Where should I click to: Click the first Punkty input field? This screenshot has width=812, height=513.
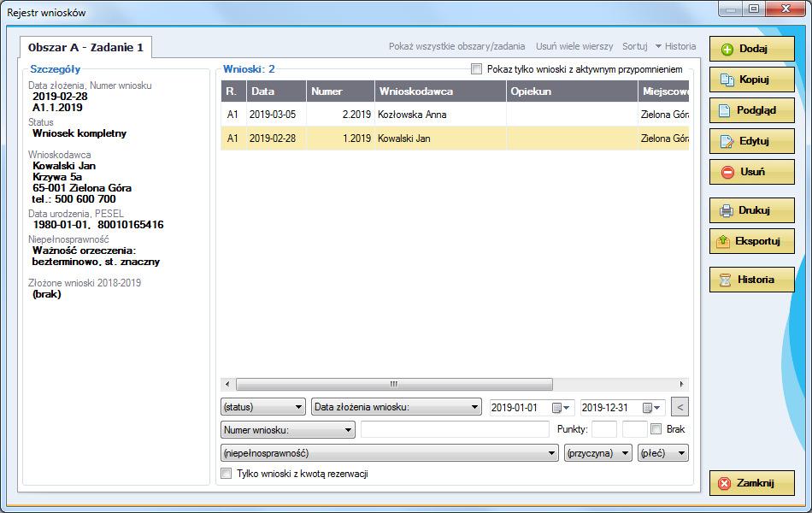[604, 429]
